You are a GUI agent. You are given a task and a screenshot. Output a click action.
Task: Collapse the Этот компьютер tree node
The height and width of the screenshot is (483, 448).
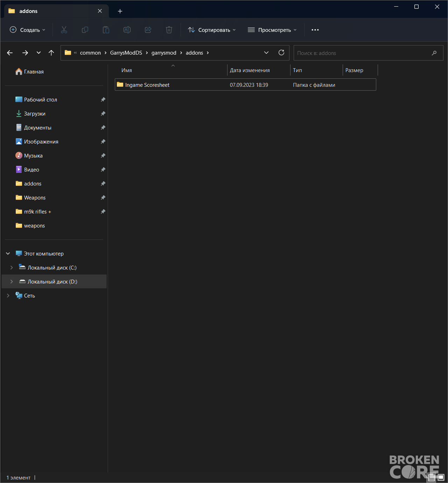click(x=8, y=253)
